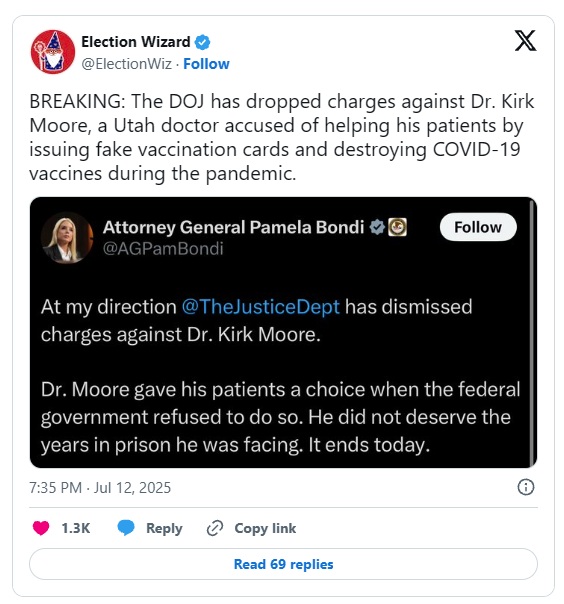
Task: Open the X logo icon
Action: click(x=525, y=40)
